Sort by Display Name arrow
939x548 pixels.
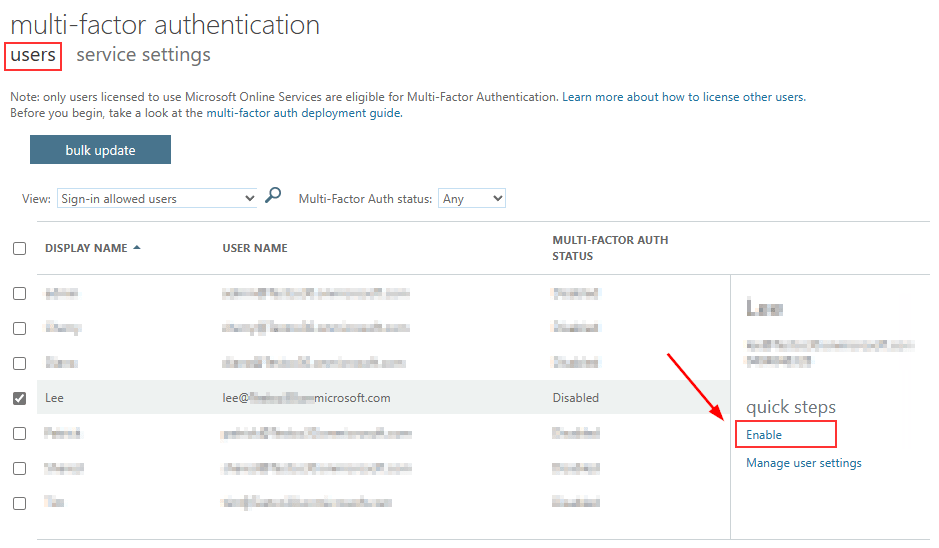tap(136, 248)
